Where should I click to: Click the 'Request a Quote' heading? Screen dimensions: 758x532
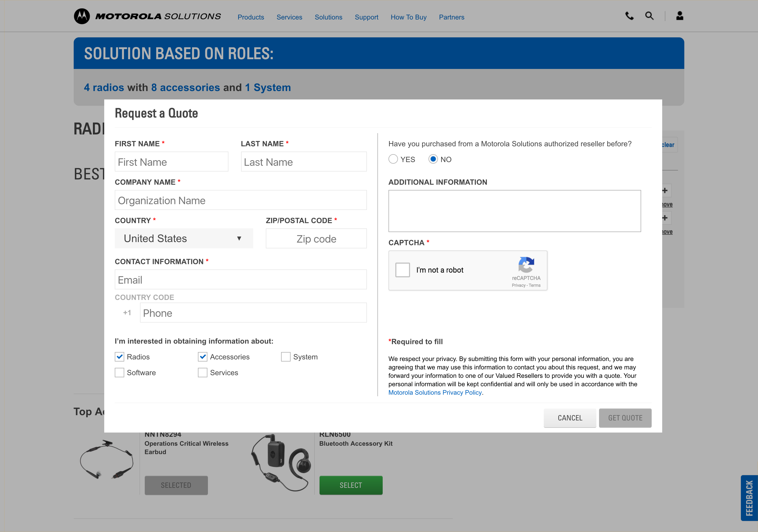(156, 113)
